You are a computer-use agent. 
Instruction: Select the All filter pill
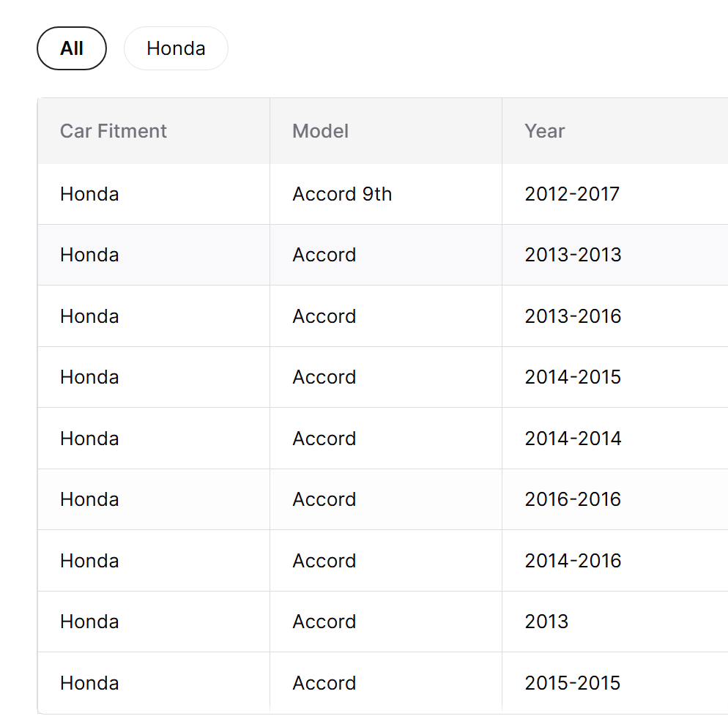(72, 48)
